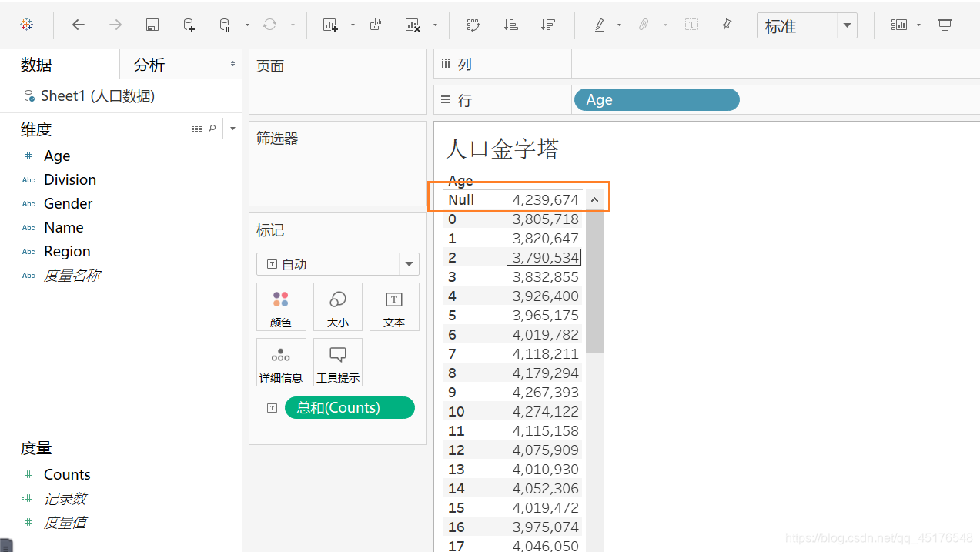980x552 pixels.
Task: Click the 人口金字塔 sheet title
Action: point(502,149)
